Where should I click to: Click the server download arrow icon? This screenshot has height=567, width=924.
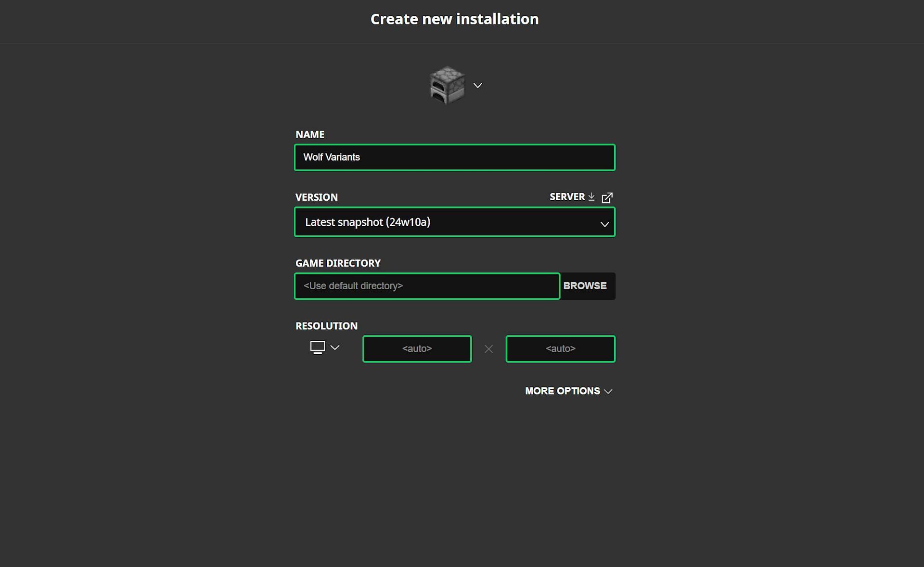[x=591, y=197]
